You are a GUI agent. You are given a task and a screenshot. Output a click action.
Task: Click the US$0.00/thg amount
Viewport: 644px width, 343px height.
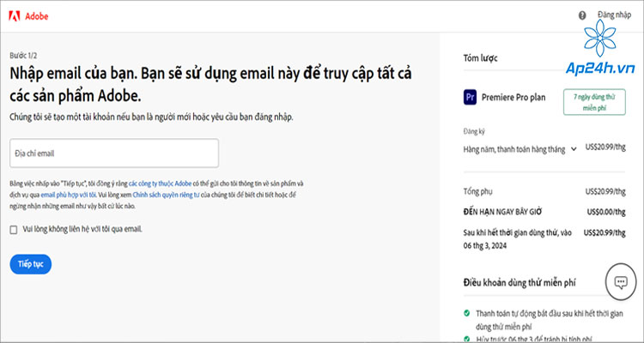[x=606, y=212]
